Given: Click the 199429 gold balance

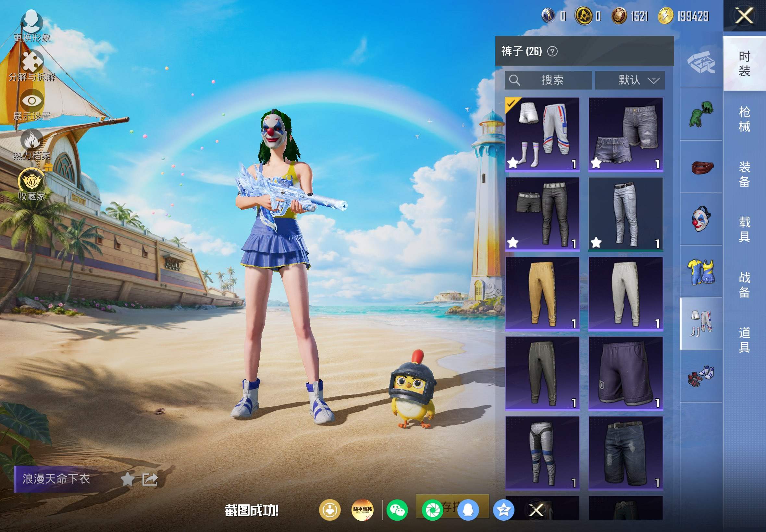Looking at the screenshot, I should tap(693, 16).
